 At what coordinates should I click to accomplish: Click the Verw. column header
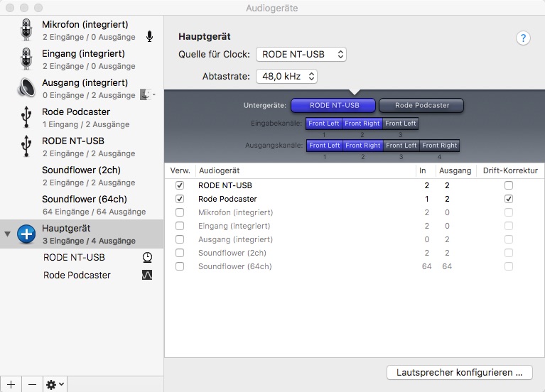coord(180,170)
